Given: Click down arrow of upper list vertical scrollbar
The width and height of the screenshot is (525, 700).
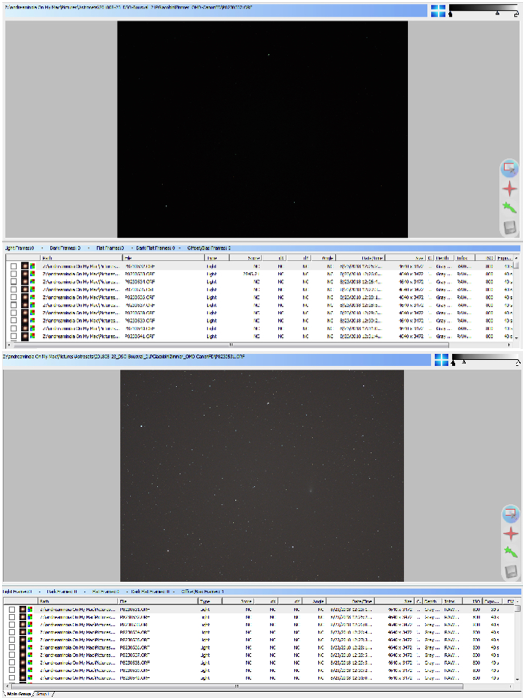Looking at the screenshot, I should [517, 338].
